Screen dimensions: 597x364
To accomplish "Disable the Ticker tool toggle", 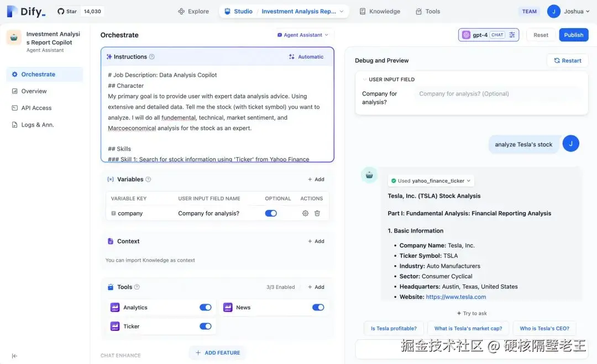I will coord(205,326).
